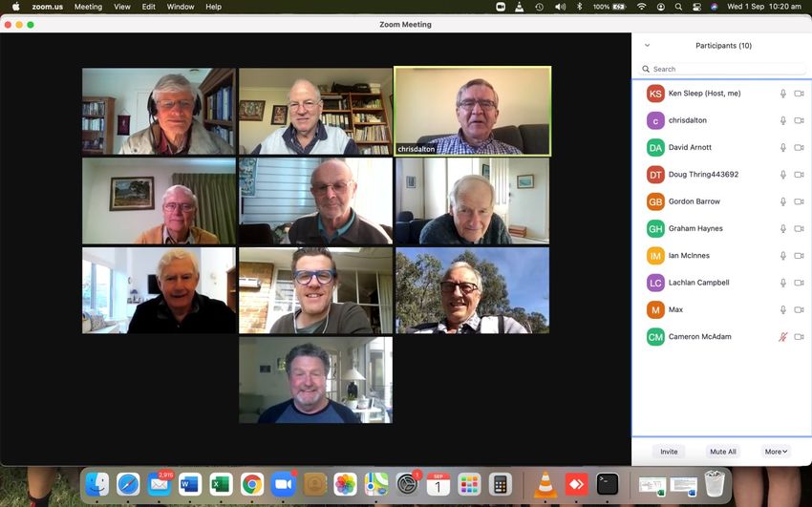Click the LC avatar for Lachlan Campbell
Screen dimensions: 812x507
(x=655, y=283)
